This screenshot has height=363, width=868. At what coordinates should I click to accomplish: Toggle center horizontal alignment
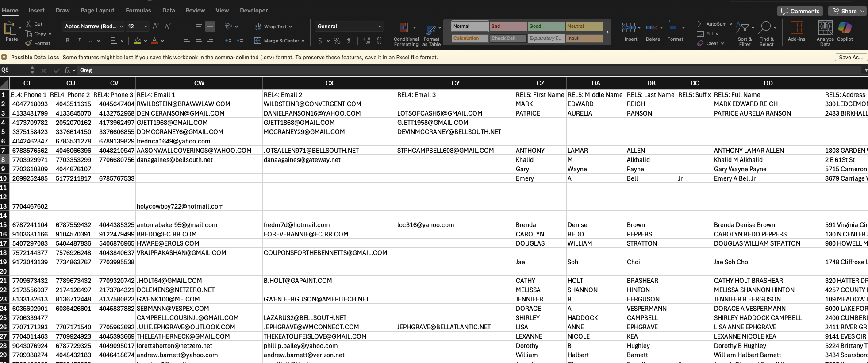point(199,41)
